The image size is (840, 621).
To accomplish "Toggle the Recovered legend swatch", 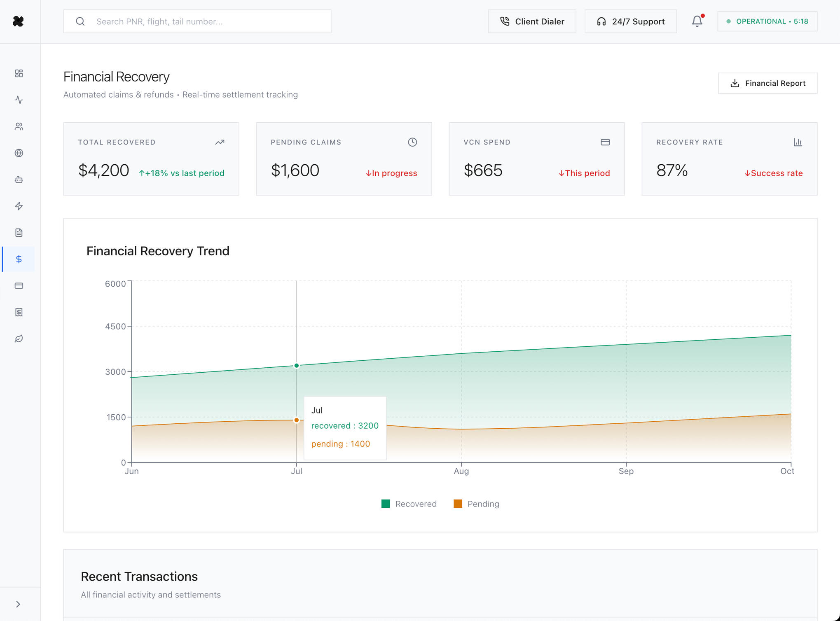I will click(386, 504).
